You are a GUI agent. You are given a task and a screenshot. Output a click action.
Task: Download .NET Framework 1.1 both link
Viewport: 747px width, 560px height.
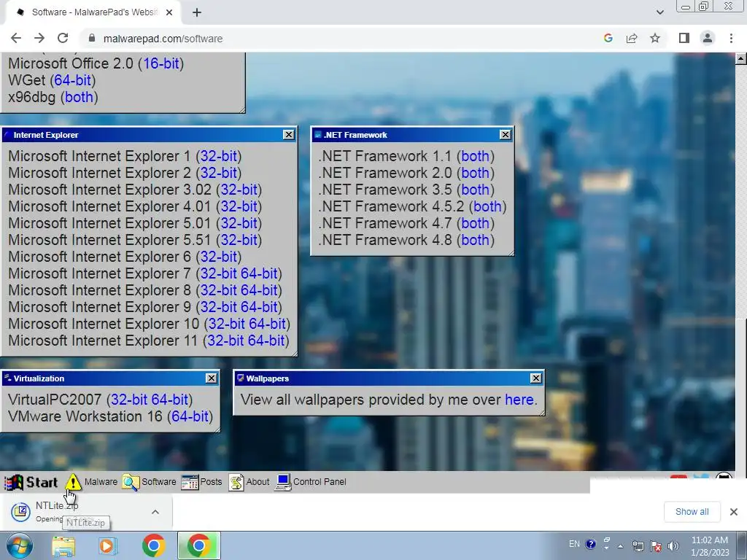pos(475,156)
